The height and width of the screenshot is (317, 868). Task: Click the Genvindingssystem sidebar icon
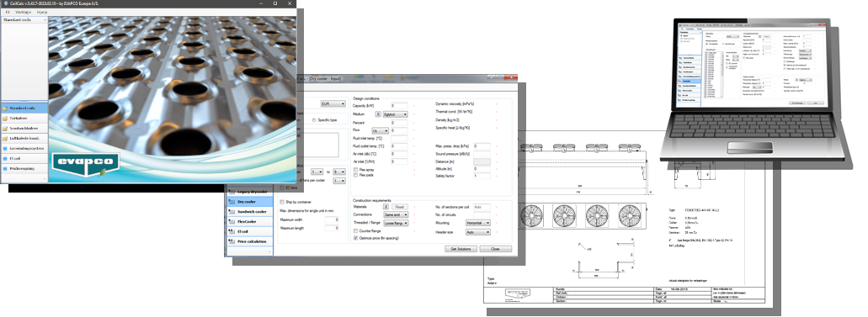coord(6,148)
